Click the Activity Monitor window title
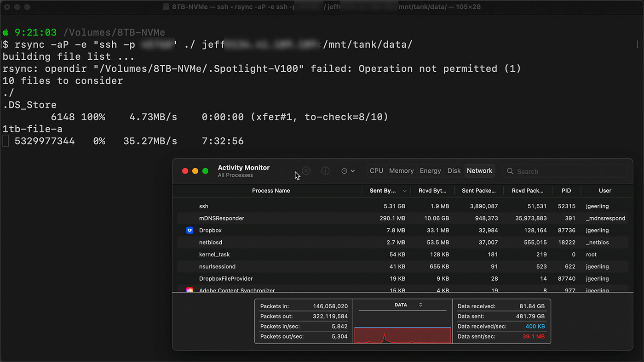Screen dimensions: 644x362 click(243, 168)
